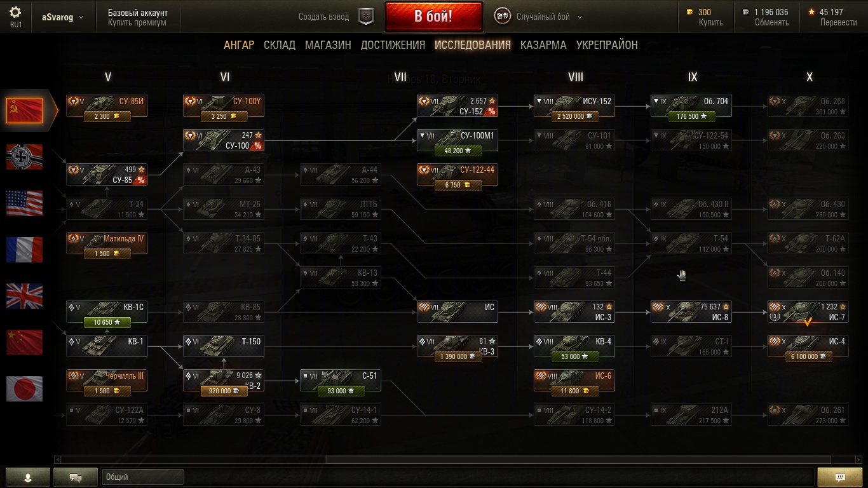Open the МАГАЗИН tab
Viewport: 868px width, 488px height.
tap(328, 45)
